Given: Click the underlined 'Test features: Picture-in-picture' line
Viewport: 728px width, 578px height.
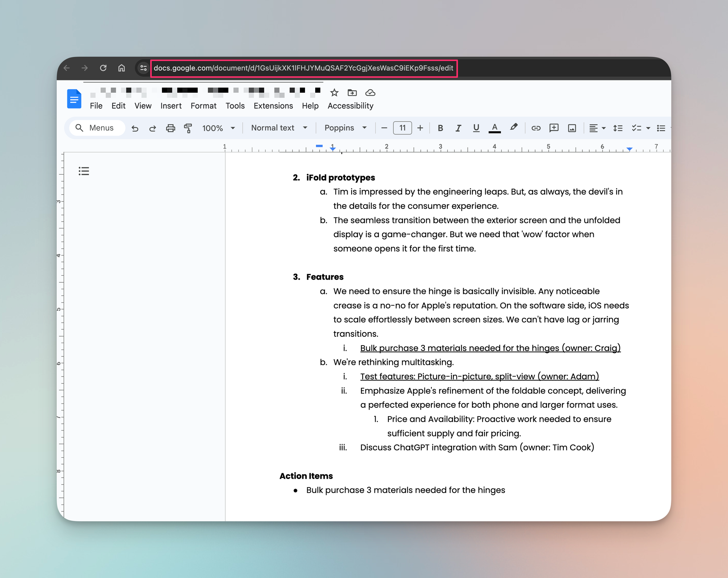Looking at the screenshot, I should click(x=479, y=376).
